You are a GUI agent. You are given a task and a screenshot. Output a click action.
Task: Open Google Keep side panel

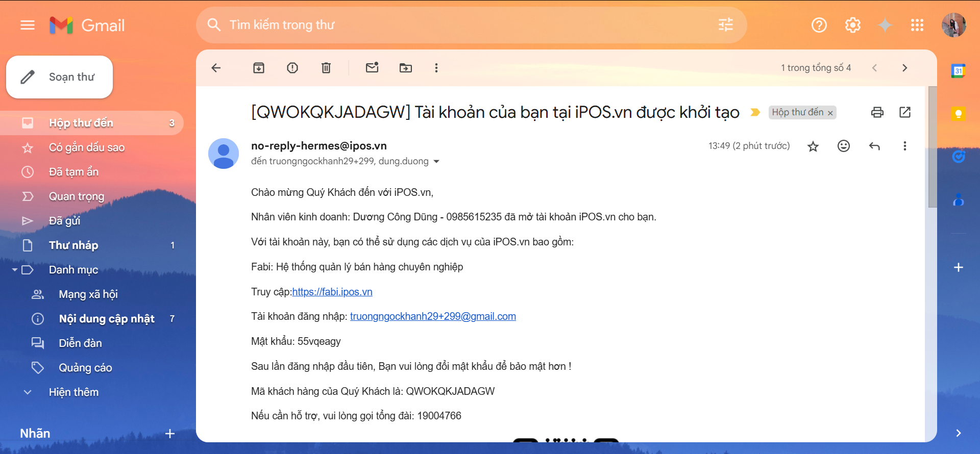point(959,114)
